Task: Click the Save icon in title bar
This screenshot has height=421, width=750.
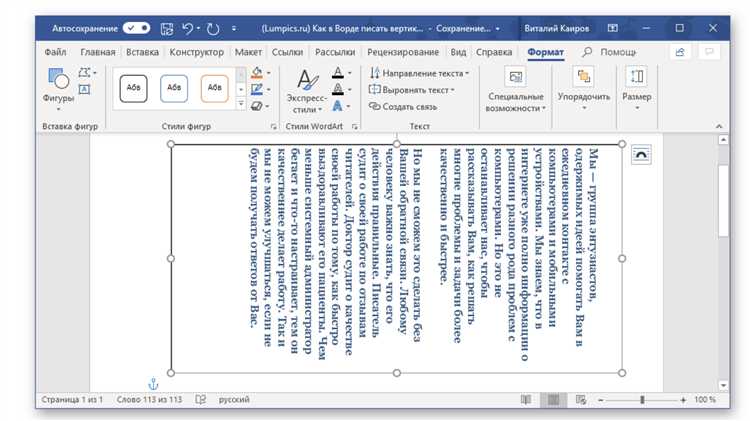Action: coord(164,28)
